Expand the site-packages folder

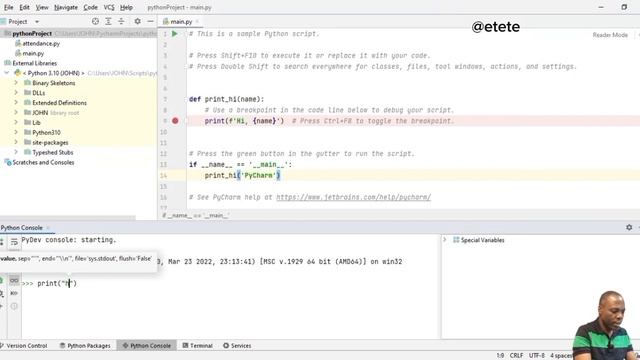click(x=16, y=142)
